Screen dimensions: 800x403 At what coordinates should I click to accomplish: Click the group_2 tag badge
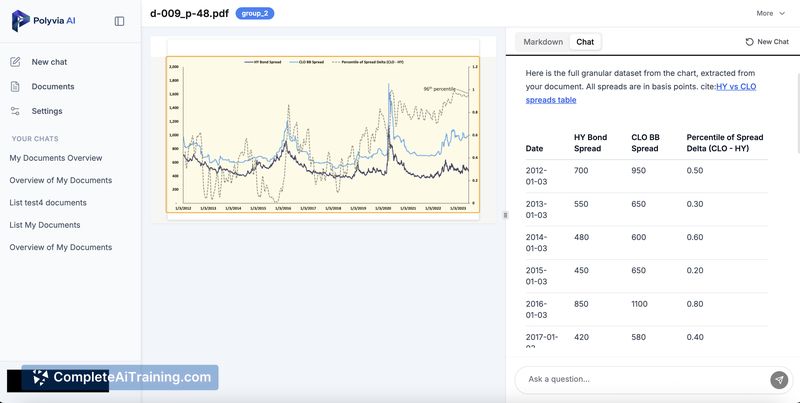tap(255, 13)
